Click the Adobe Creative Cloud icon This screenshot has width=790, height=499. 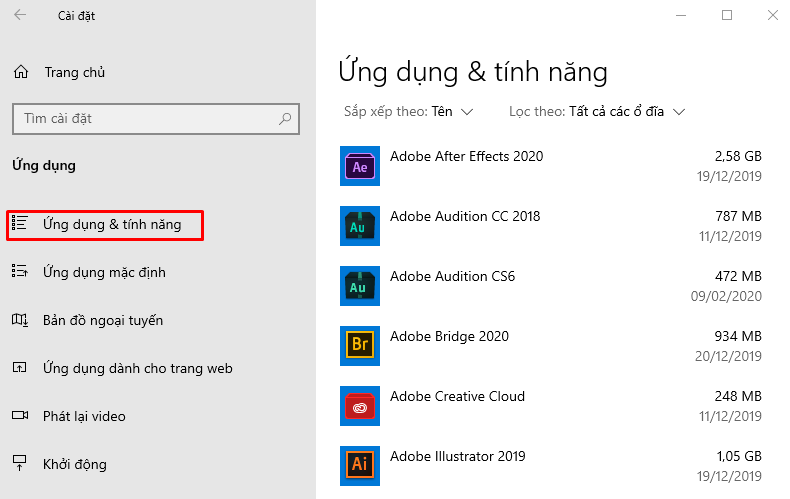coord(360,406)
